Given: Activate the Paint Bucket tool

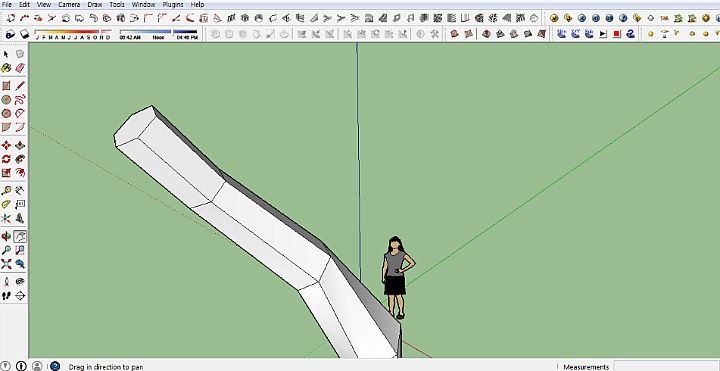Looking at the screenshot, I should click(6, 68).
